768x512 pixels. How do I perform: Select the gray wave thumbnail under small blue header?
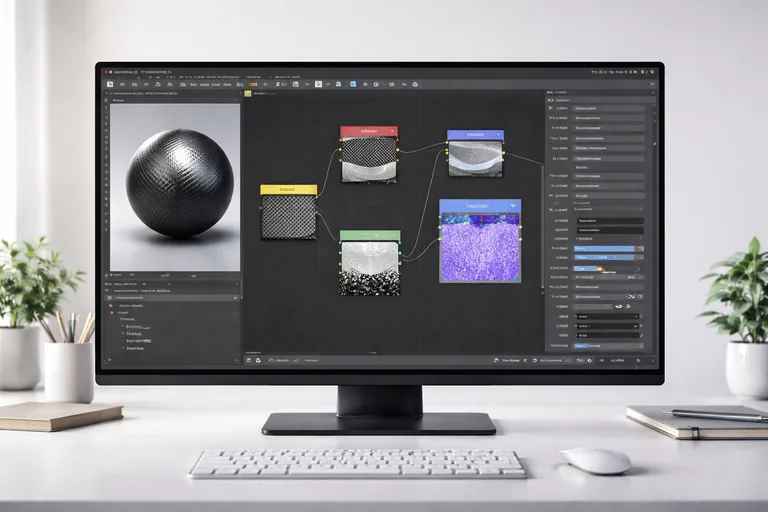coord(476,159)
